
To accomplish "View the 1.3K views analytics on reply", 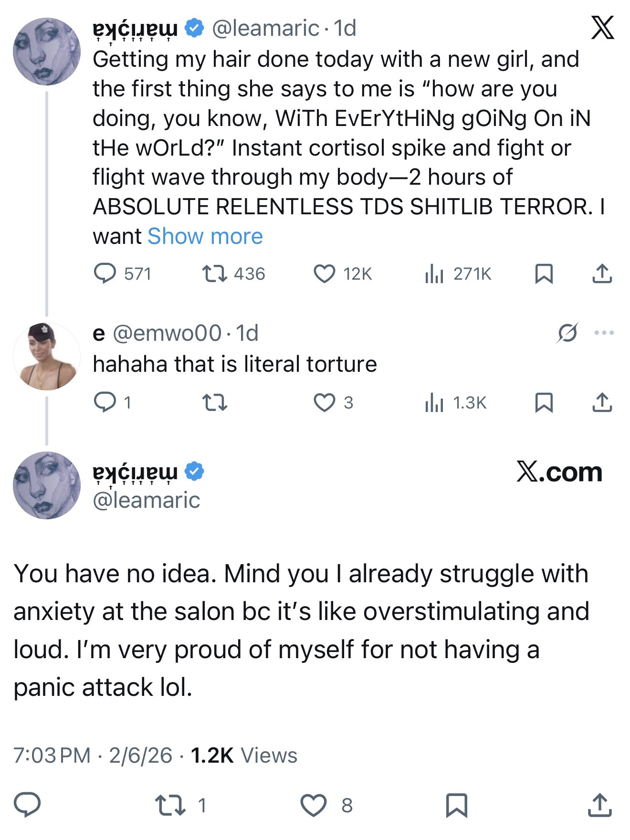I will click(434, 403).
